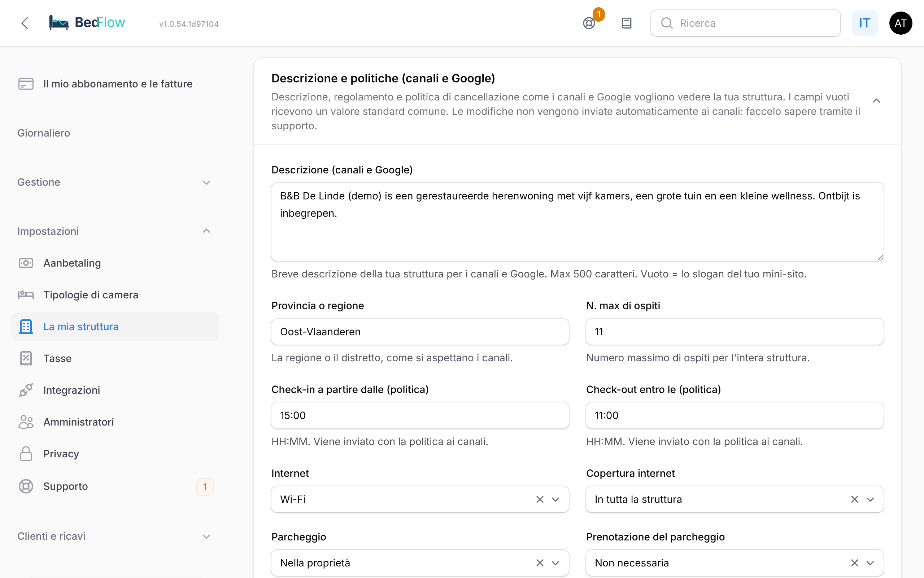Click into the Descrizione textarea
This screenshot has height=578, width=924.
(x=577, y=222)
